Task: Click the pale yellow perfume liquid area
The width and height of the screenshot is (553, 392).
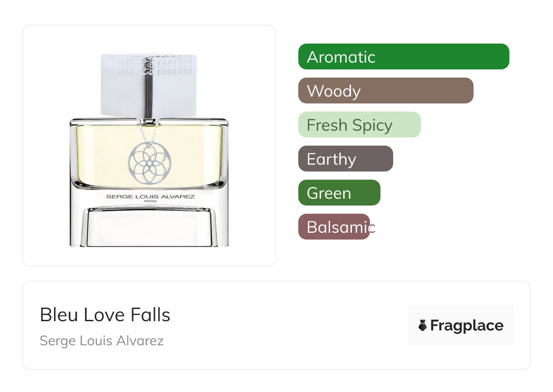Action: [100, 154]
